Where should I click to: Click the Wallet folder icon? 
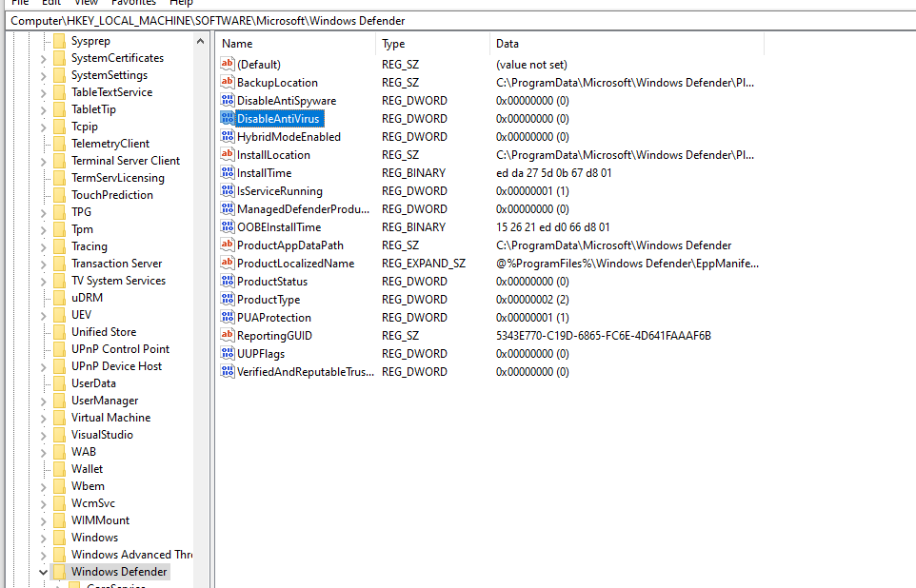click(59, 469)
